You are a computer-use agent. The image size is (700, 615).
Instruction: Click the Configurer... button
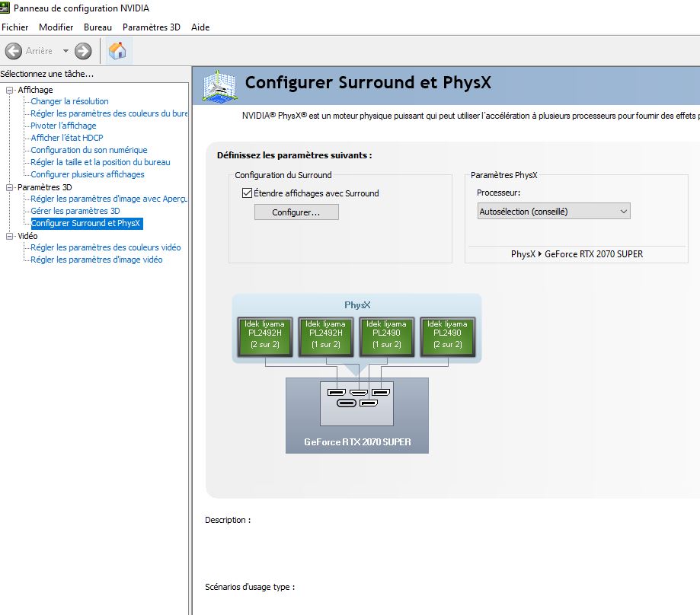click(x=296, y=212)
